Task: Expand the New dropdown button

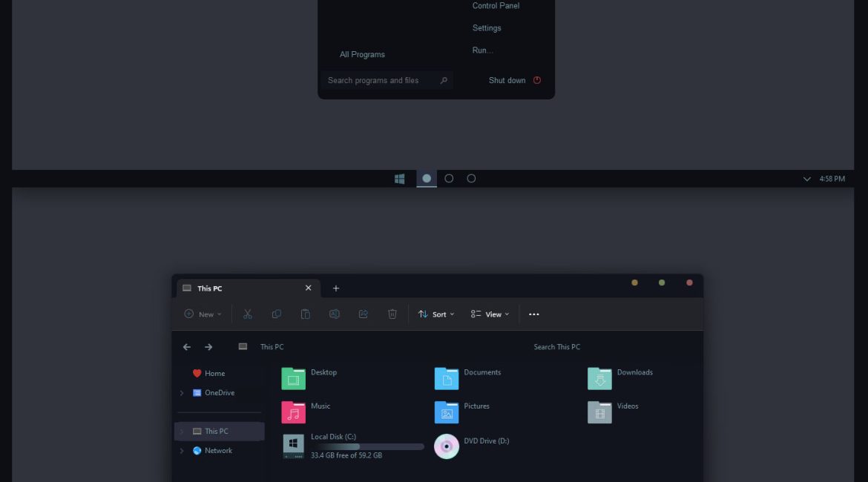Action: coord(203,314)
